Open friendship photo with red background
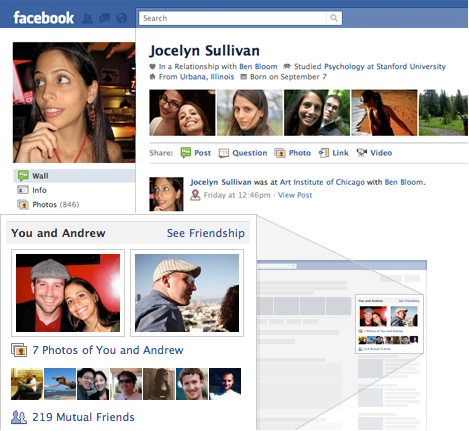469x431 pixels. 68,293
